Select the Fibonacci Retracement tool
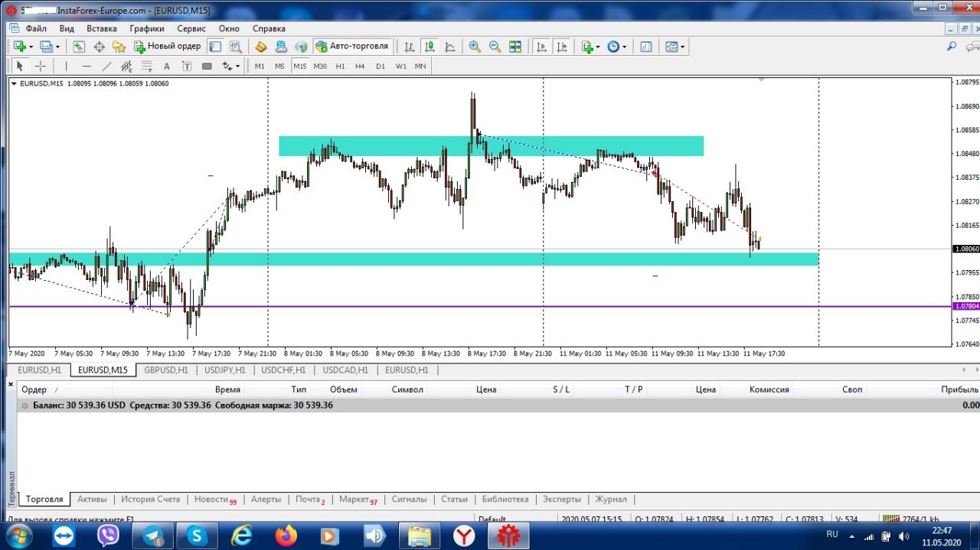This screenshot has width=980, height=550. pos(147,67)
